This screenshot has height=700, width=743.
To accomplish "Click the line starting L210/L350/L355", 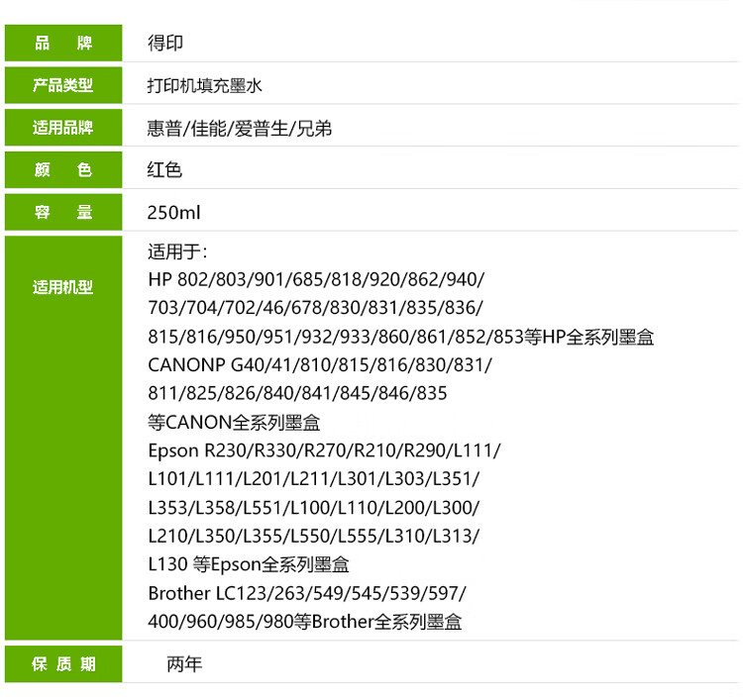I will coord(314,536).
